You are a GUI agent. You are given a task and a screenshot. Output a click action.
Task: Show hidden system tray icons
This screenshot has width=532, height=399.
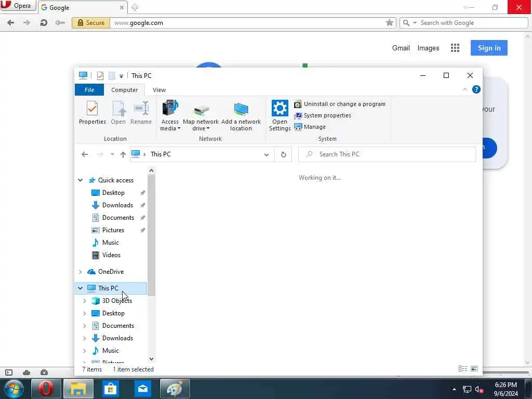[x=454, y=389]
